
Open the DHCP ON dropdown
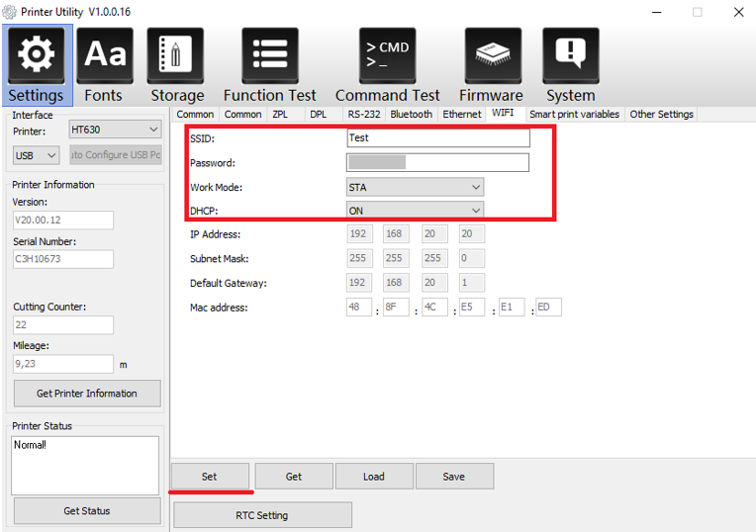[415, 210]
